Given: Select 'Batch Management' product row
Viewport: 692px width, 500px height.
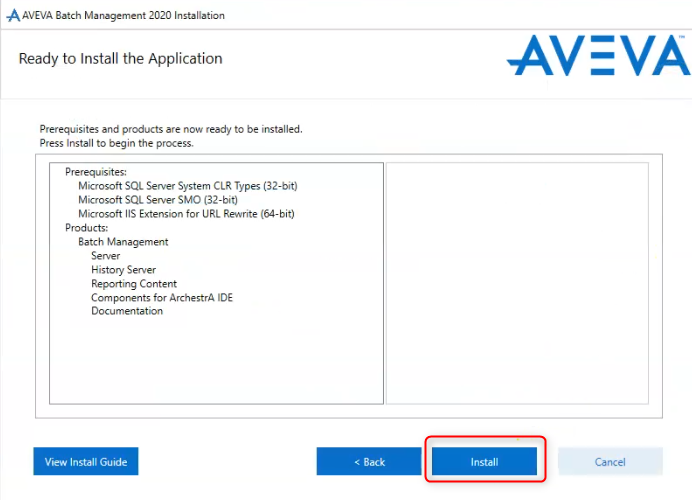Looking at the screenshot, I should pyautogui.click(x=123, y=242).
